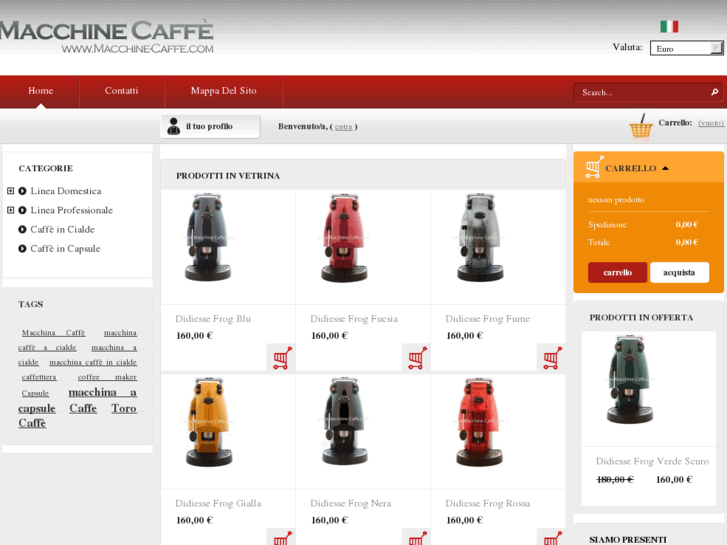Image resolution: width=727 pixels, height=545 pixels.
Task: Click Didiesse Frog Fume product title
Action: [487, 319]
